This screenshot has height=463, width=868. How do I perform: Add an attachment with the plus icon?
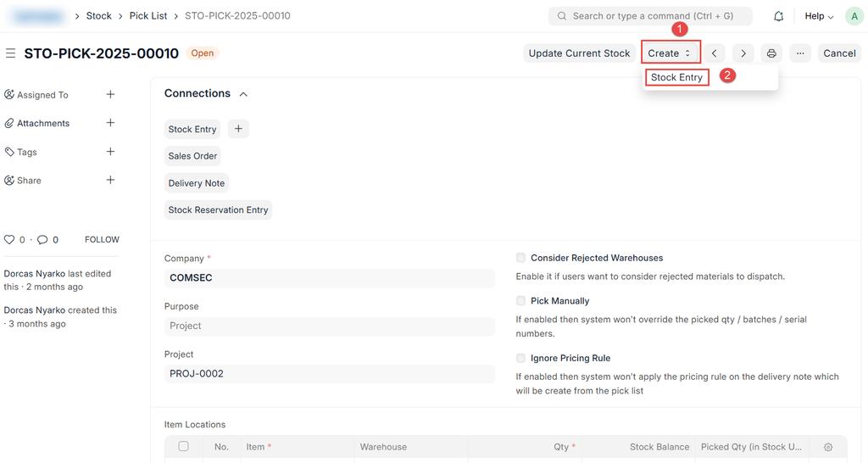pos(110,123)
